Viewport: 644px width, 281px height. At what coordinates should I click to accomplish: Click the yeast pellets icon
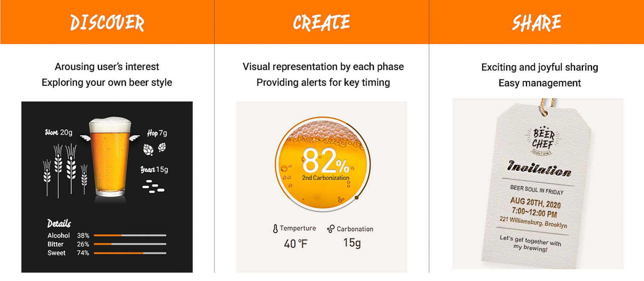(153, 186)
